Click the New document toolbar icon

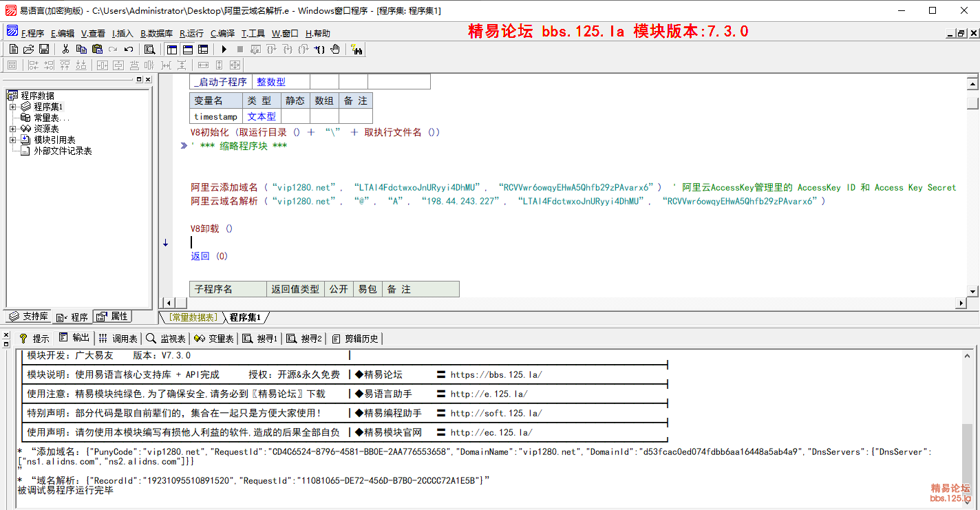coord(13,49)
